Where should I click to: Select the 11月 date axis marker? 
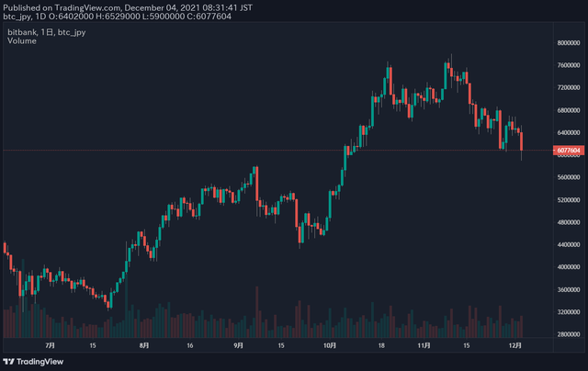424,345
